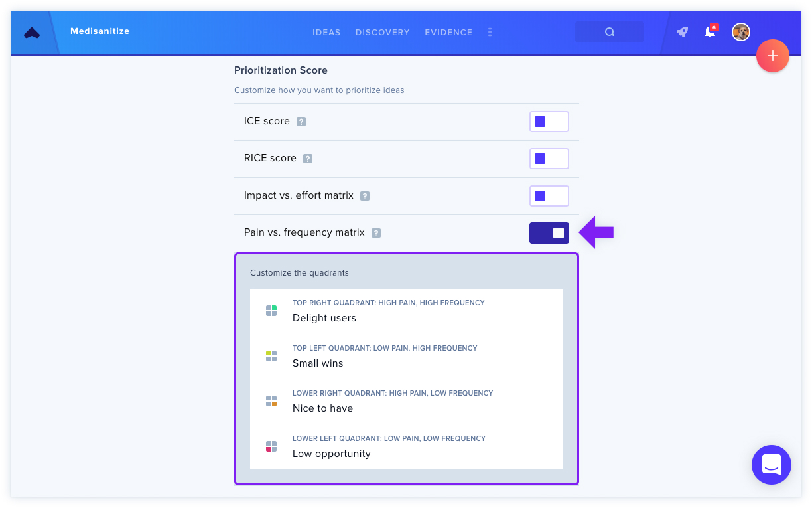Click the search field in header
Image resolution: width=812 pixels, height=508 pixels.
[610, 32]
